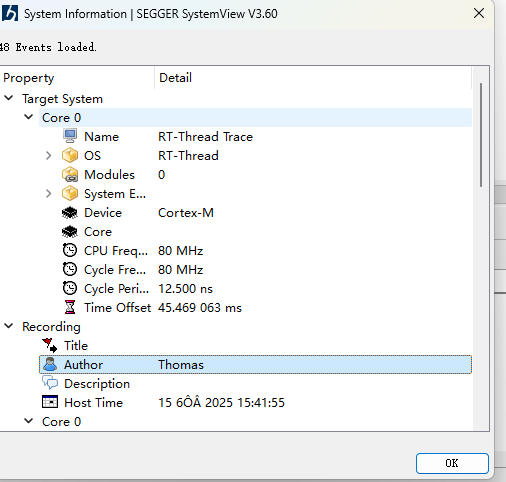Click the clock icon beside CPU Freq...

point(70,250)
